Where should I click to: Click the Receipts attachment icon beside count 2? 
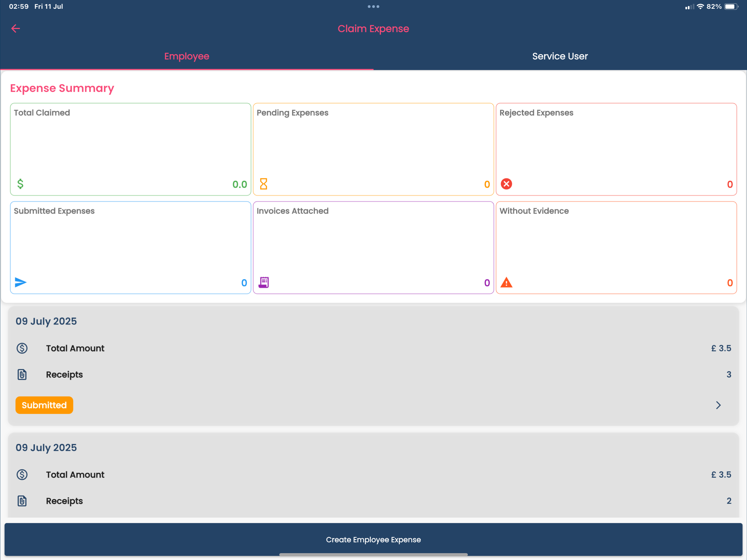pyautogui.click(x=22, y=501)
